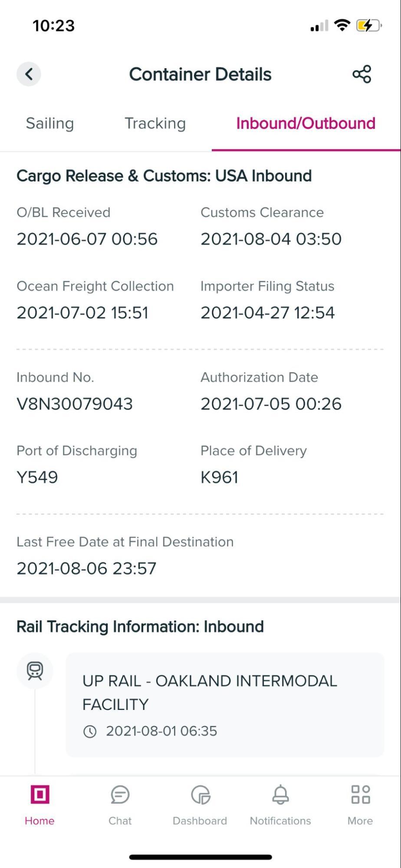Viewport: 401px width, 868px height.
Task: Open the Notifications bell icon
Action: (280, 795)
